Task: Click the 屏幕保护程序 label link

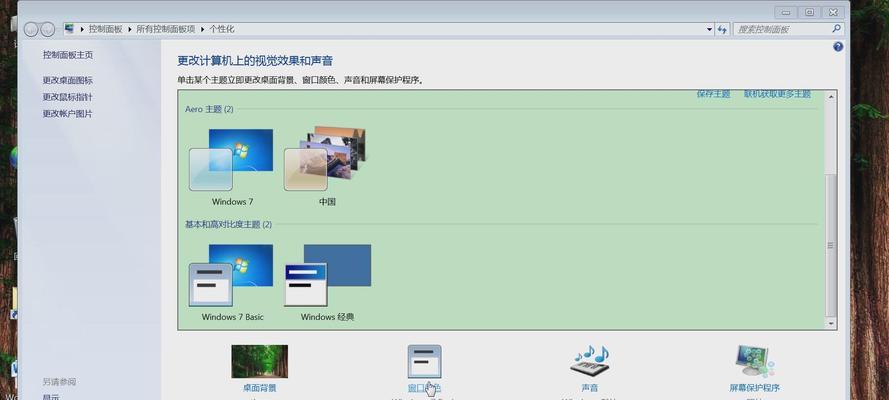Action: click(755, 388)
